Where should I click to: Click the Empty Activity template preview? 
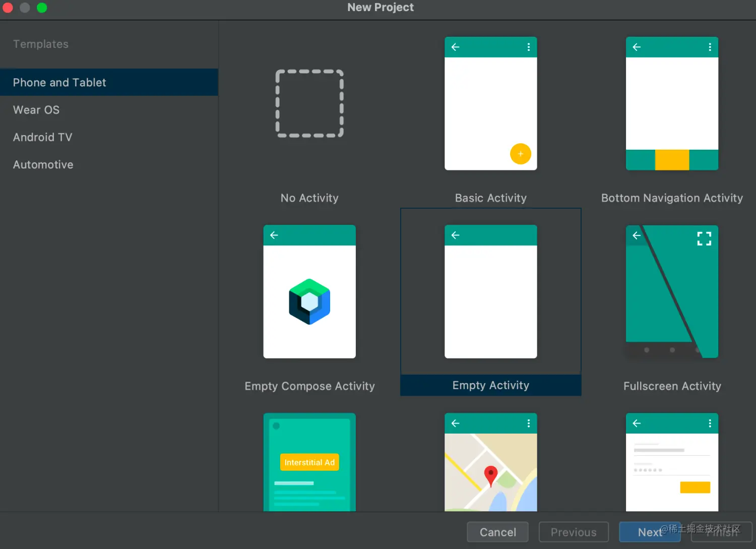click(x=491, y=291)
